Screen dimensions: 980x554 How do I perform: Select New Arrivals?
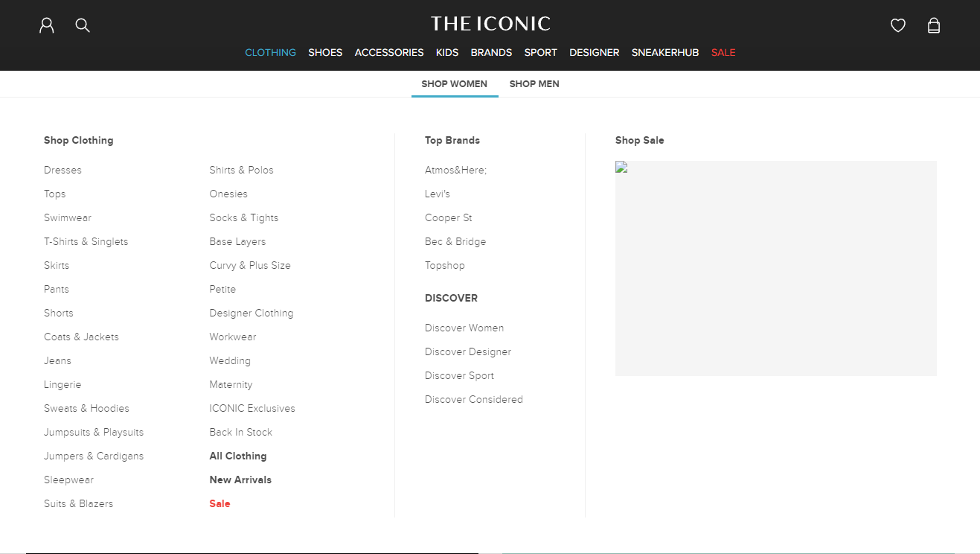[240, 480]
